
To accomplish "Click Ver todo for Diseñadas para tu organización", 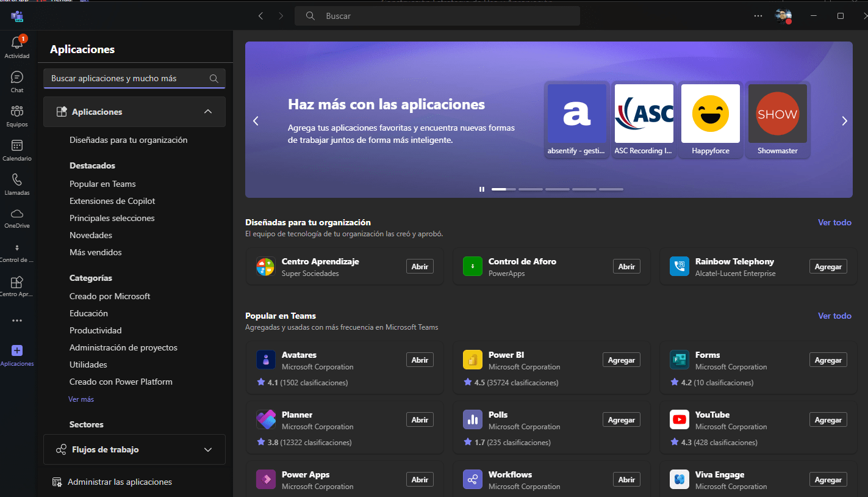I will (x=834, y=222).
